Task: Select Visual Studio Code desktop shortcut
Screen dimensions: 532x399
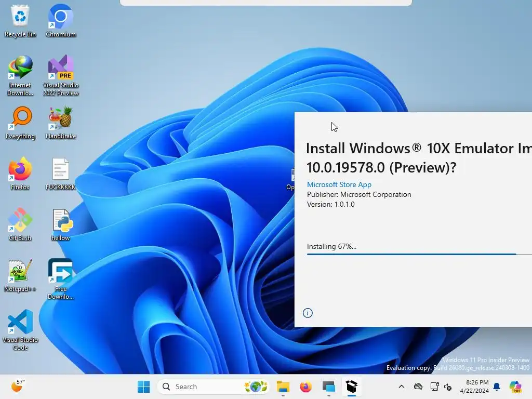Action: tap(20, 330)
